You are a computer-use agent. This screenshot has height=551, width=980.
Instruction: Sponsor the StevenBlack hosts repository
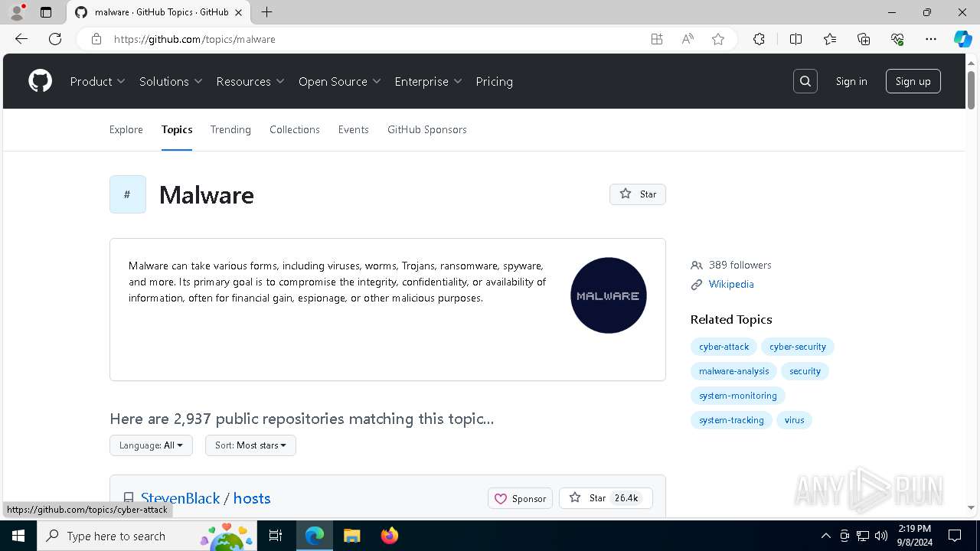tap(520, 498)
